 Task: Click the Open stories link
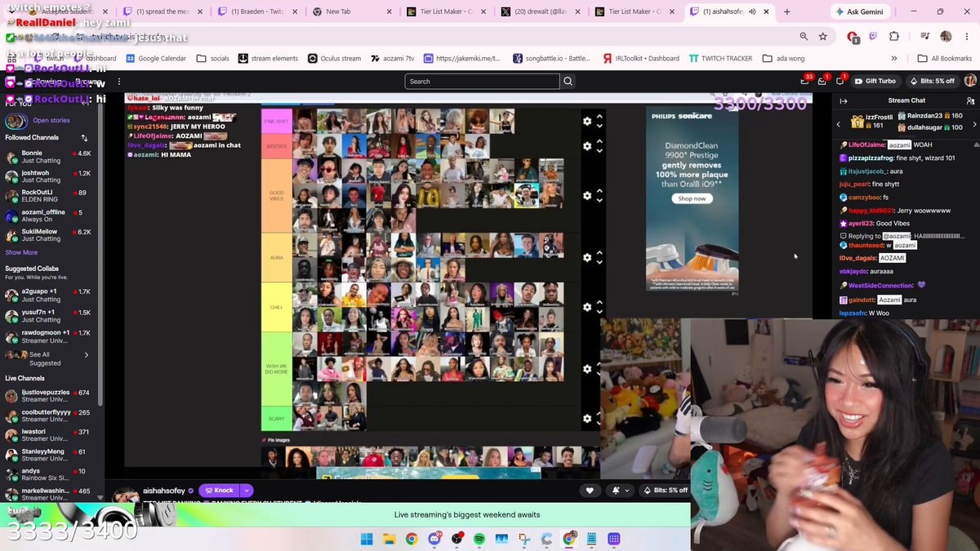point(51,120)
